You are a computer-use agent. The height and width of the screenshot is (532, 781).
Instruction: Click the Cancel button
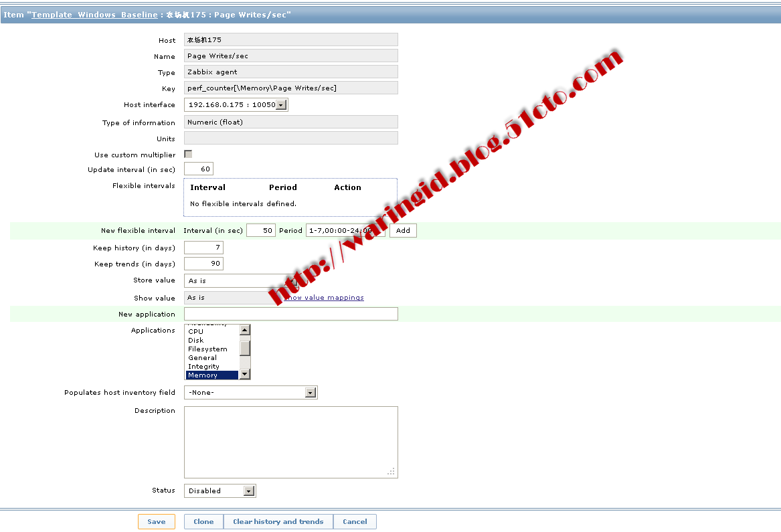[x=355, y=521]
